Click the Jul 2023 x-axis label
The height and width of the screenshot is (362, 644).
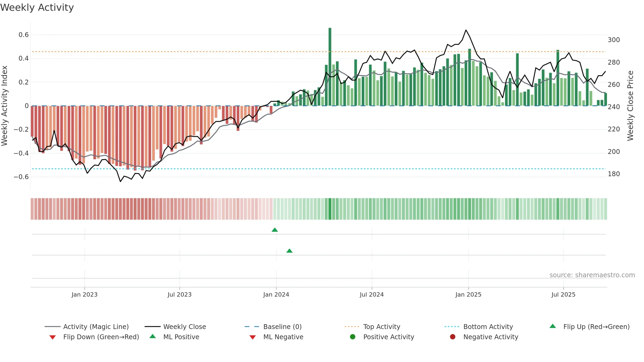pos(180,294)
